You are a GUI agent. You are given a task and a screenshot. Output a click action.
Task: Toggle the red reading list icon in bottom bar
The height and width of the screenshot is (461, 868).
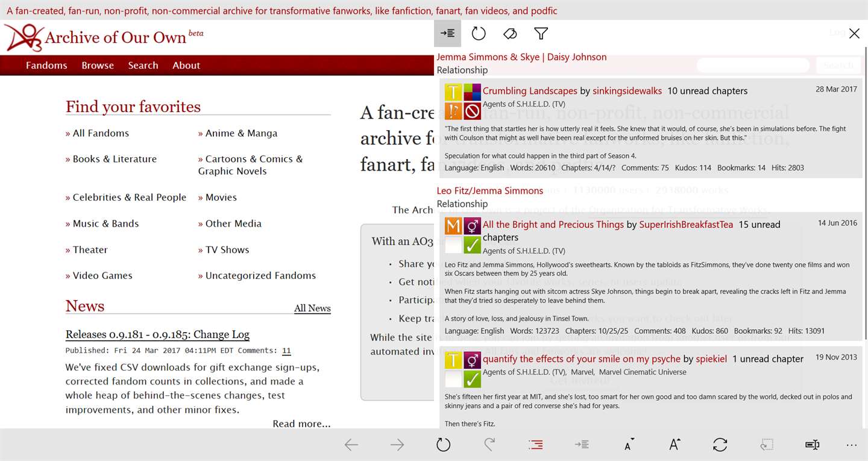pos(535,445)
